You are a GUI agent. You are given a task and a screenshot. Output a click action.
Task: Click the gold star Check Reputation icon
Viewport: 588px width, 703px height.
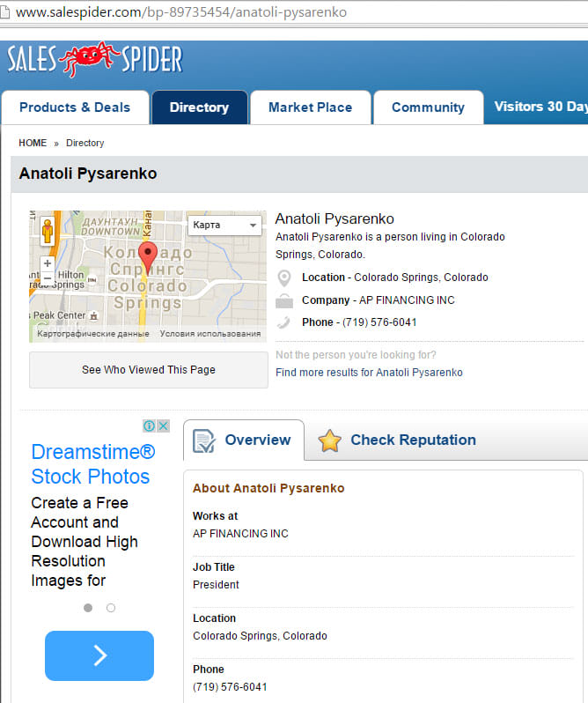point(329,440)
